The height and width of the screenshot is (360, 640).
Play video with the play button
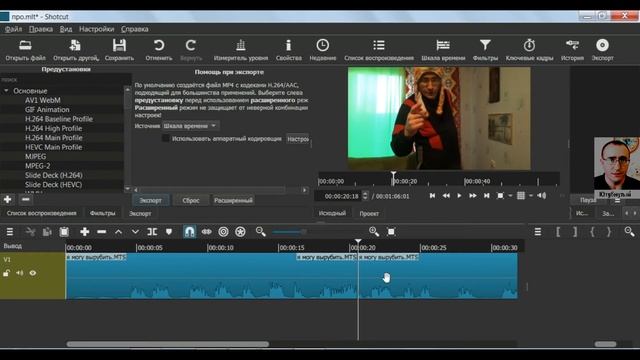pyautogui.click(x=459, y=196)
